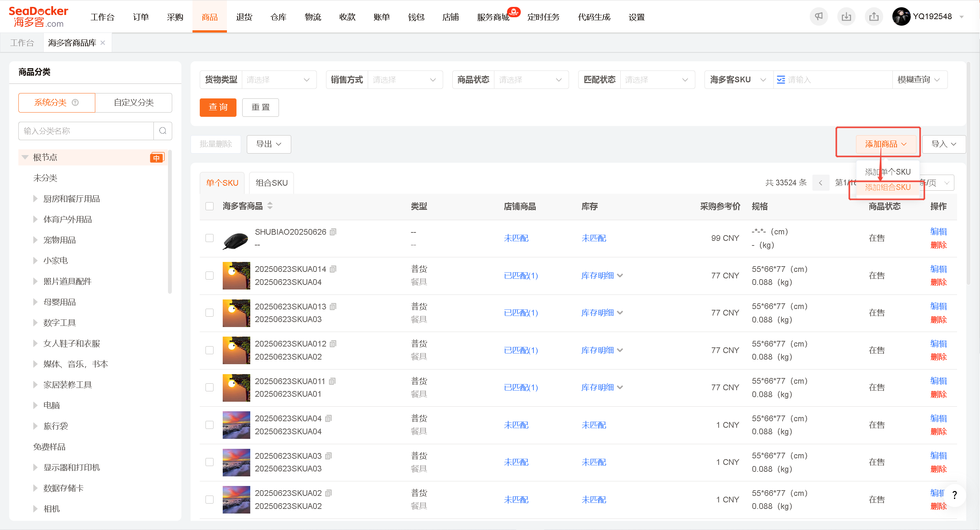Switch to the 组合SKU tab
Viewport: 980px width, 530px height.
click(271, 183)
